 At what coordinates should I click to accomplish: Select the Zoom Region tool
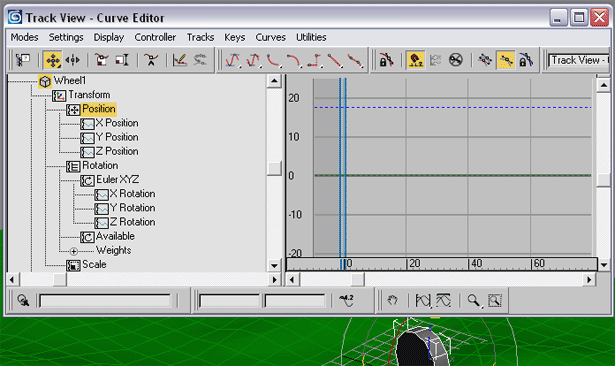pyautogui.click(x=495, y=300)
